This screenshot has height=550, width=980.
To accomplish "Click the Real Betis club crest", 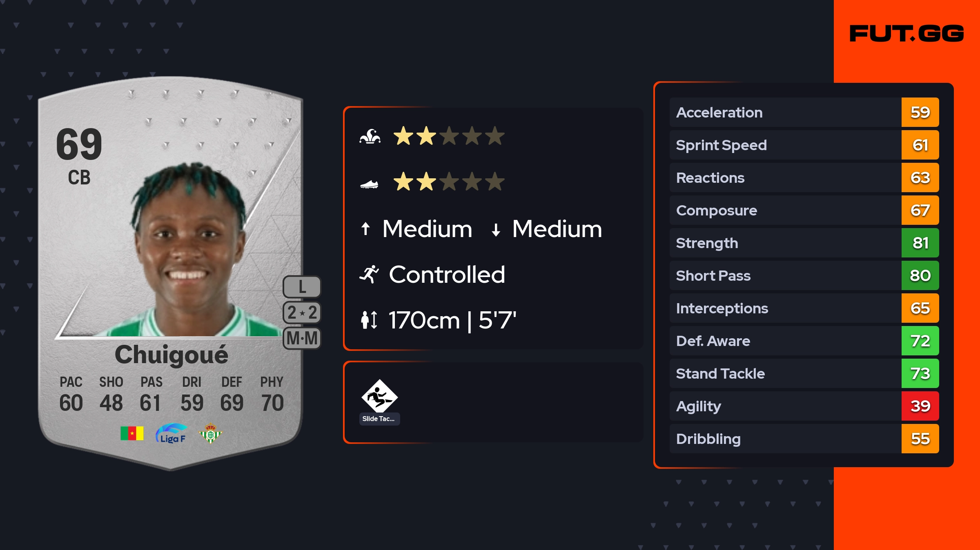I will click(210, 434).
